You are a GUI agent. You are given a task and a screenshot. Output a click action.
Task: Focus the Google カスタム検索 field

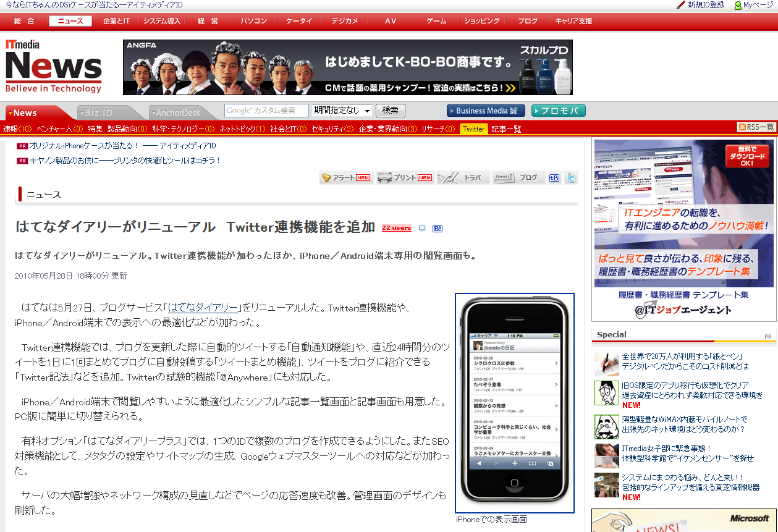click(266, 111)
